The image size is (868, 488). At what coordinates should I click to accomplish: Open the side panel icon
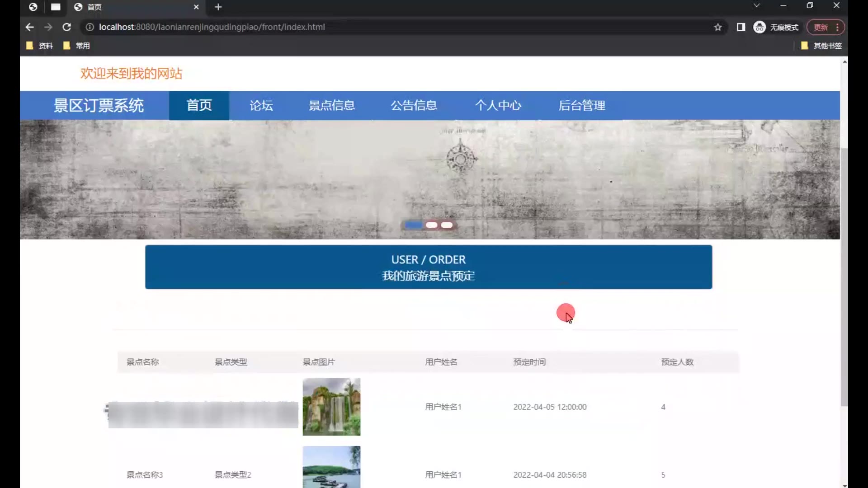tap(741, 27)
